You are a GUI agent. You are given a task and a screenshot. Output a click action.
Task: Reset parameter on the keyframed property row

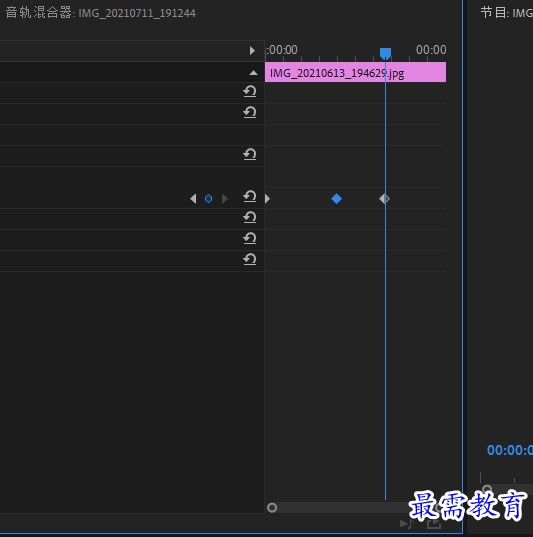[250, 196]
